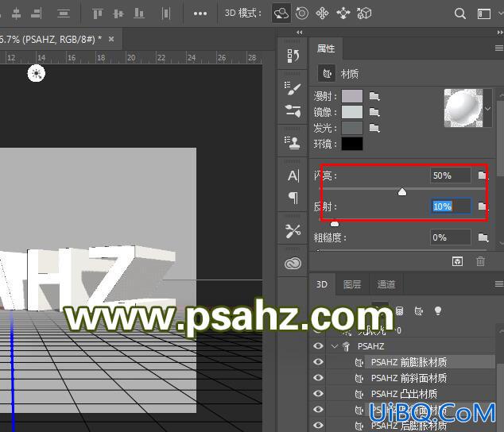
Task: Click the 环境 black color swatch
Action: 352,144
